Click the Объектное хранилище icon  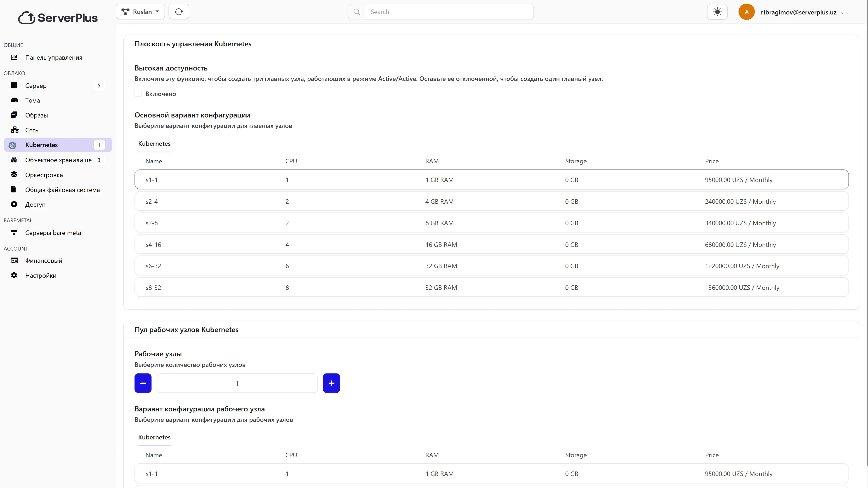coord(14,160)
